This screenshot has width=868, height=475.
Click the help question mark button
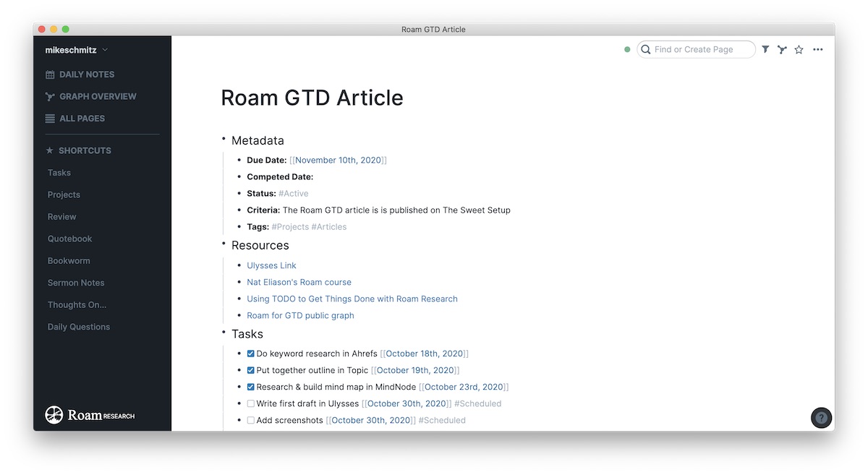point(821,417)
